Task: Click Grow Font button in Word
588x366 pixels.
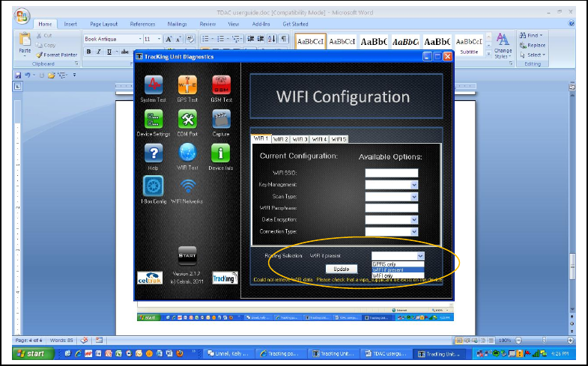Action: (169, 39)
